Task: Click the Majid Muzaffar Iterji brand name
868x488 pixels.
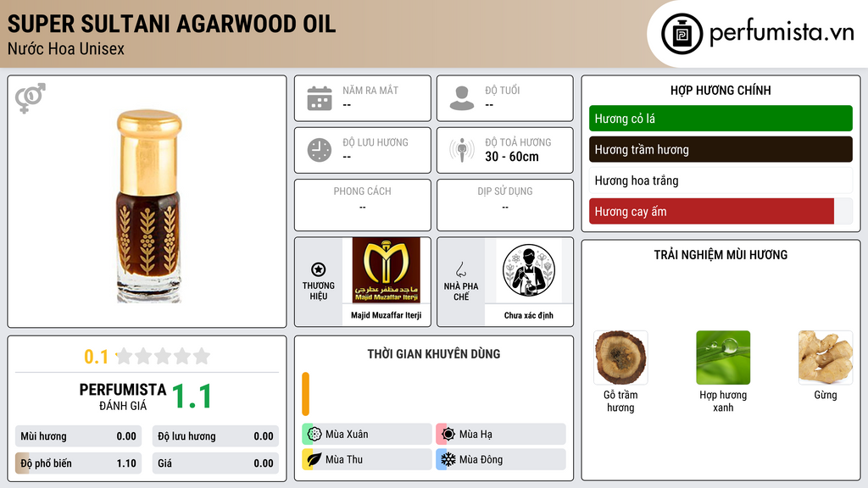Action: (x=387, y=315)
